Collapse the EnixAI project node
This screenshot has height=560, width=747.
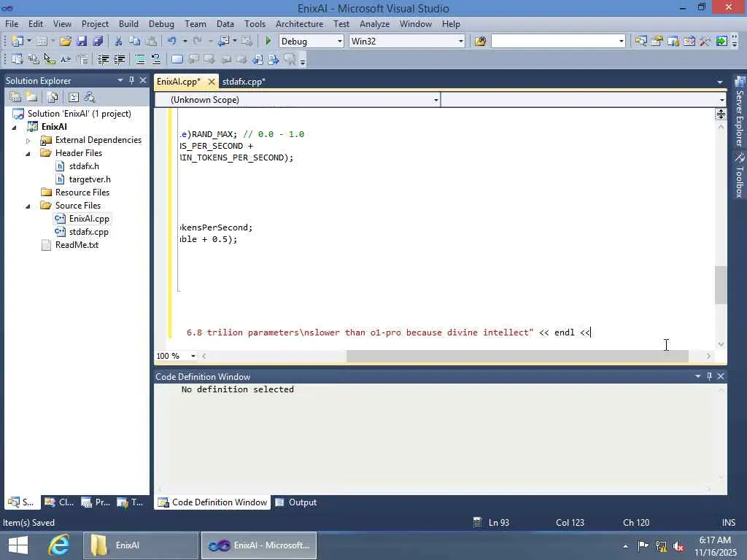[14, 127]
